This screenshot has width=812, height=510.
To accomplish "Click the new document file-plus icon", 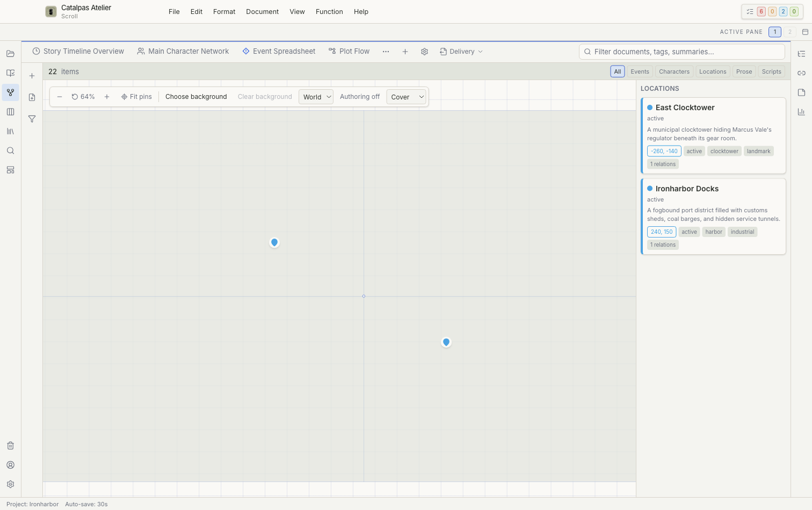I will [32, 97].
